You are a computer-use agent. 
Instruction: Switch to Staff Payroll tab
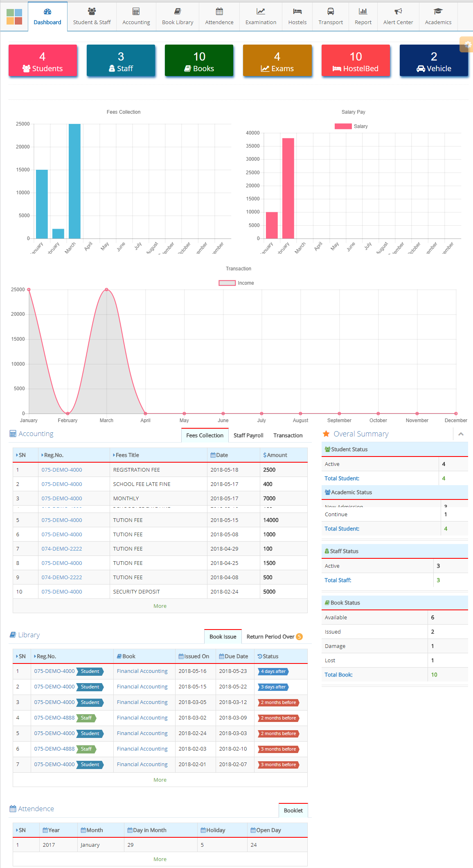(x=248, y=435)
